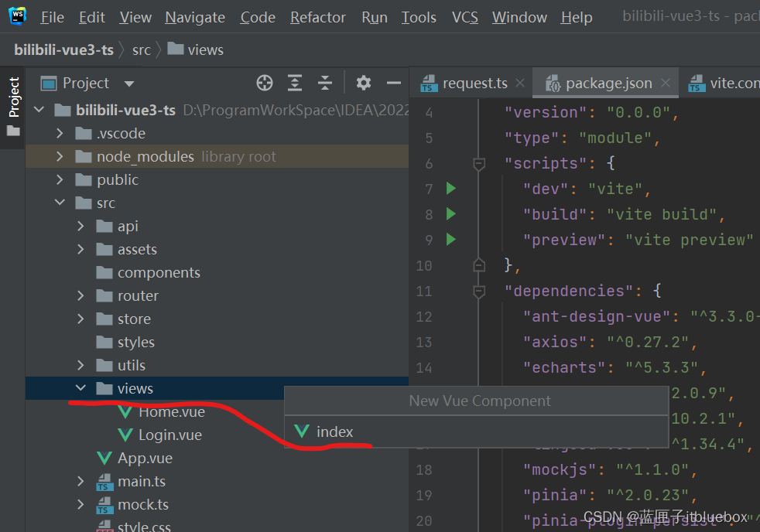Image resolution: width=760 pixels, height=532 pixels.
Task: Click the Vue icon beside index option
Action: [x=302, y=431]
